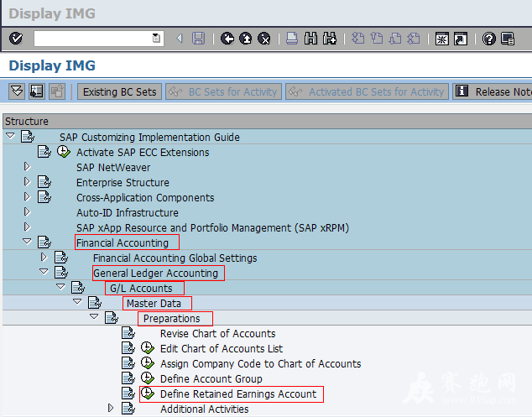Execute Edit Chart of Accounts List activity icon
This screenshot has height=417, width=532.
(x=148, y=348)
